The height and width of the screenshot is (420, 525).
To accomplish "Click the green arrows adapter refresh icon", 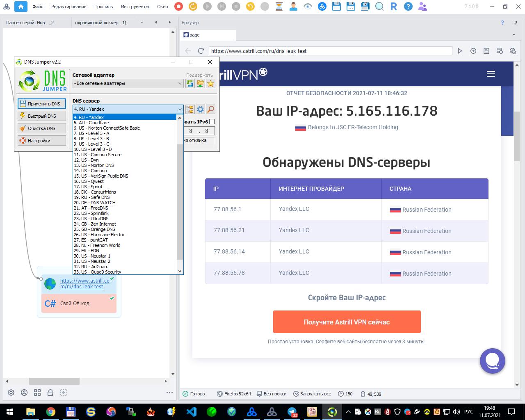I will [190, 84].
